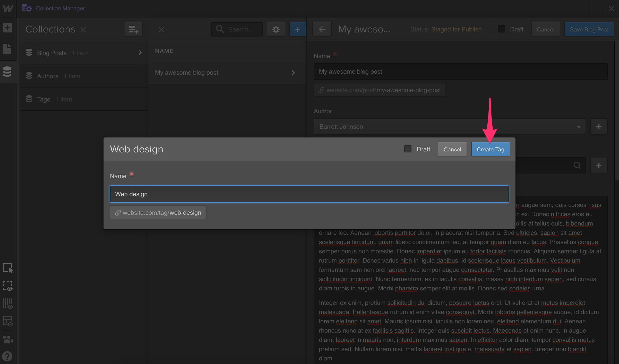619x364 pixels.
Task: Add new tag with plus button
Action: (599, 165)
